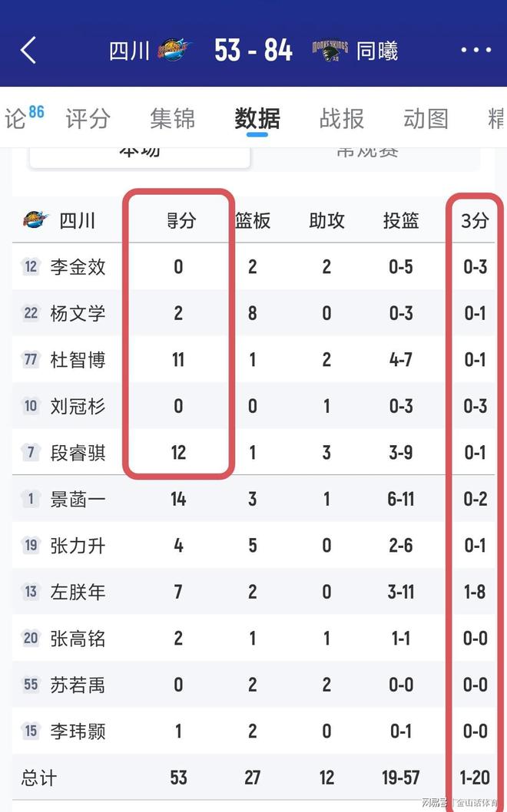
Task: Tap jersey number 55 badge
Action: coord(31,685)
